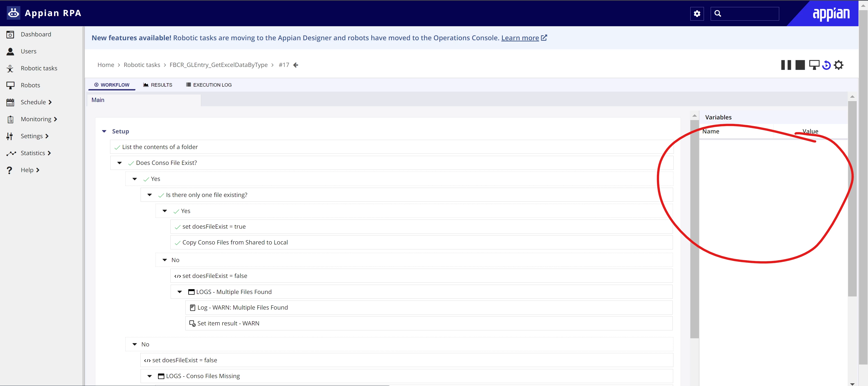Click the checkmark on 'Copy Conso Files from Shared to Local'
Image resolution: width=868 pixels, height=386 pixels.
coord(178,243)
